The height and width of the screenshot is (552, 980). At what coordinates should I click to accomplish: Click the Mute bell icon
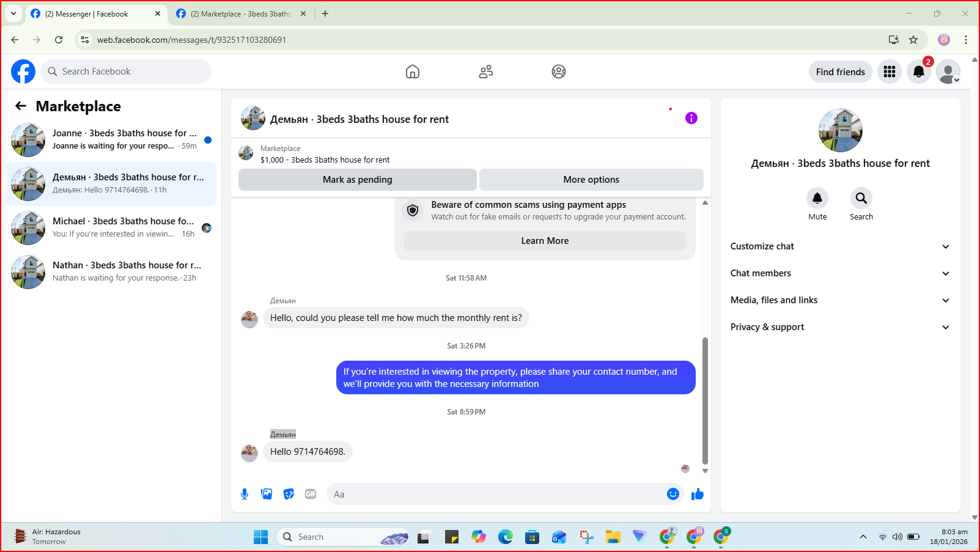817,198
